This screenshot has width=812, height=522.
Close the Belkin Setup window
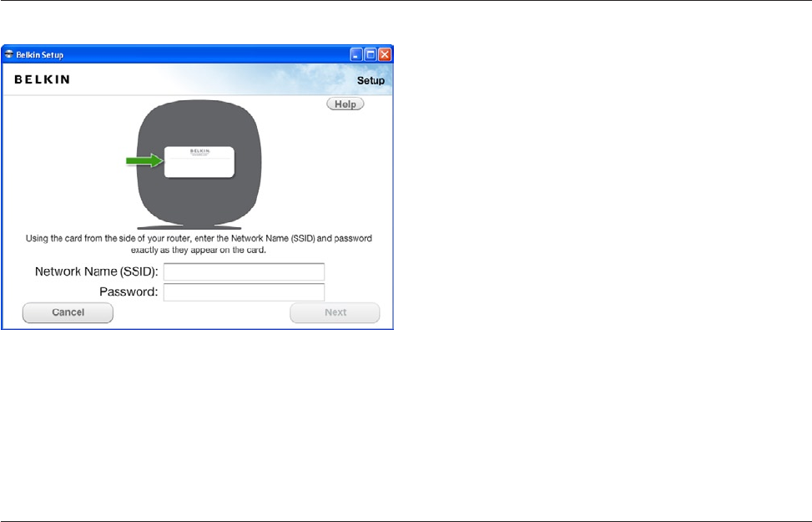(385, 54)
